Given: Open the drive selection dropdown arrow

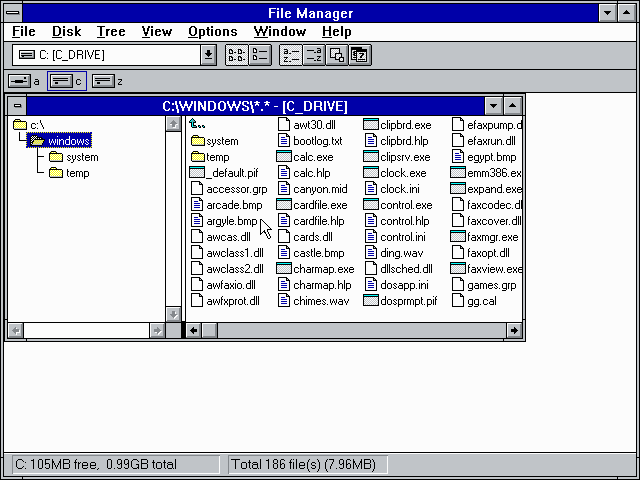Looking at the screenshot, I should tap(208, 55).
